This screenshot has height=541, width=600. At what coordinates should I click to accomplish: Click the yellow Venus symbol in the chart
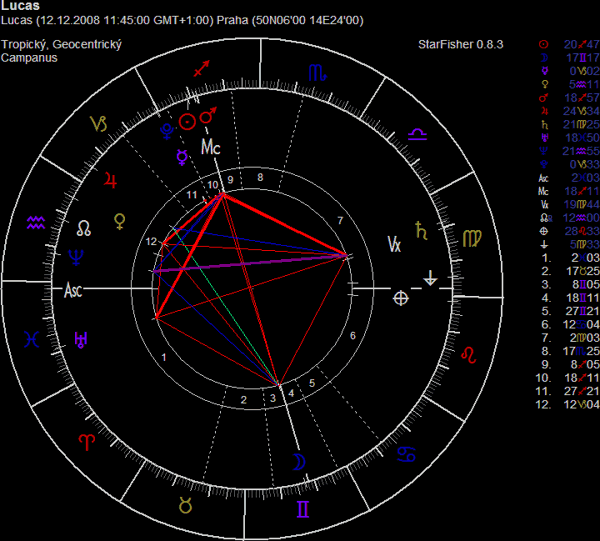123,218
